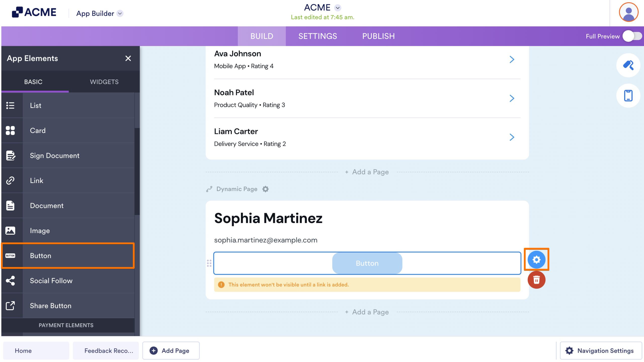Click the Button element icon
Image resolution: width=644 pixels, height=362 pixels.
pos(10,256)
